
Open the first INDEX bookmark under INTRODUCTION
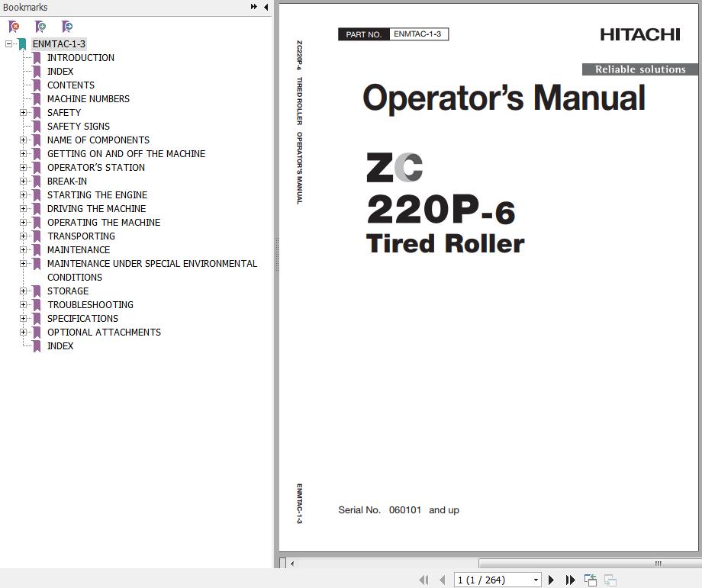click(60, 72)
